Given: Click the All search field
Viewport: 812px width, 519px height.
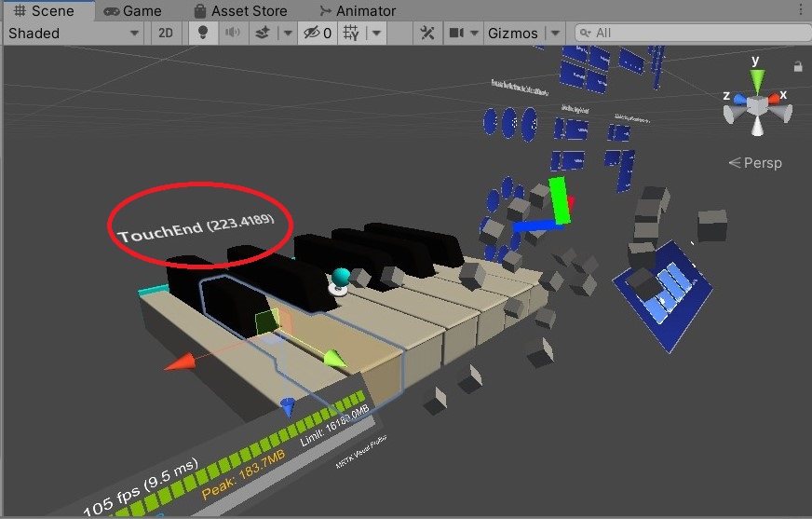Looking at the screenshot, I should (x=694, y=34).
